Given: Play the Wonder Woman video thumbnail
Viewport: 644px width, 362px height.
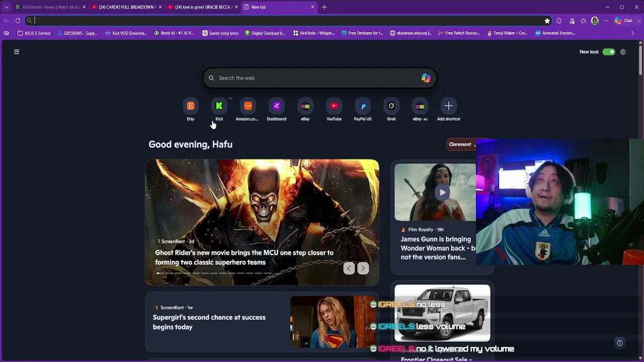Looking at the screenshot, I should coord(442,193).
